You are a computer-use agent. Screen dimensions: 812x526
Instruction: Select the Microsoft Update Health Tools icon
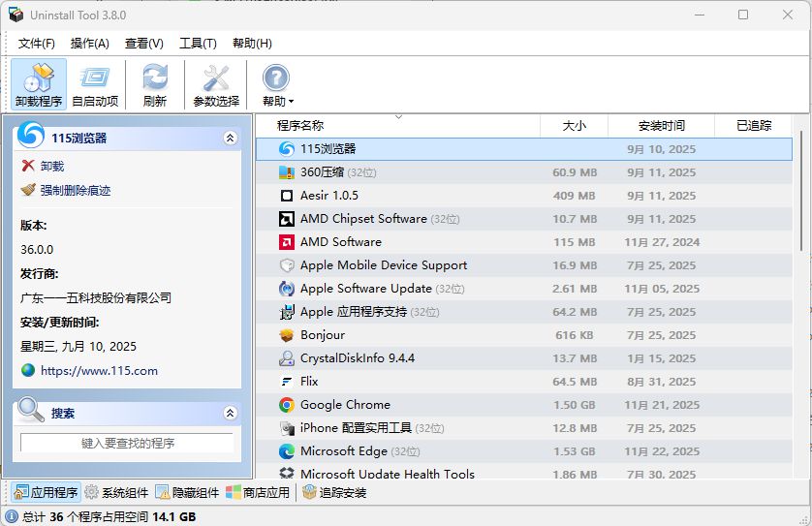pyautogui.click(x=287, y=472)
